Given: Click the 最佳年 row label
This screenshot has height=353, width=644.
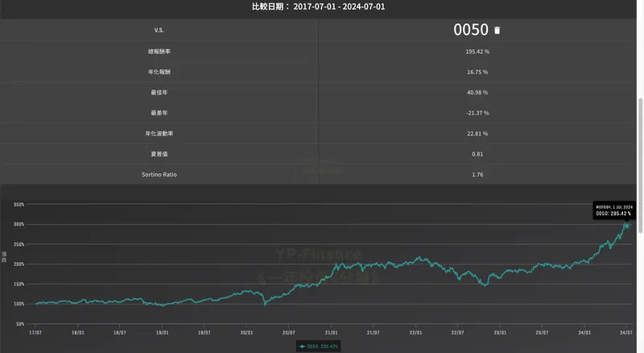Looking at the screenshot, I should click(x=159, y=93).
